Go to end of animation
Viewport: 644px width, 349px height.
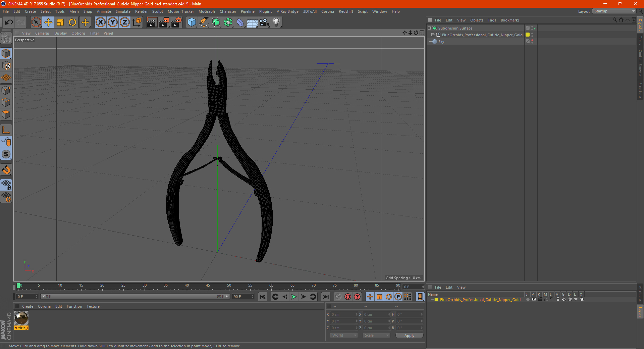tap(326, 297)
